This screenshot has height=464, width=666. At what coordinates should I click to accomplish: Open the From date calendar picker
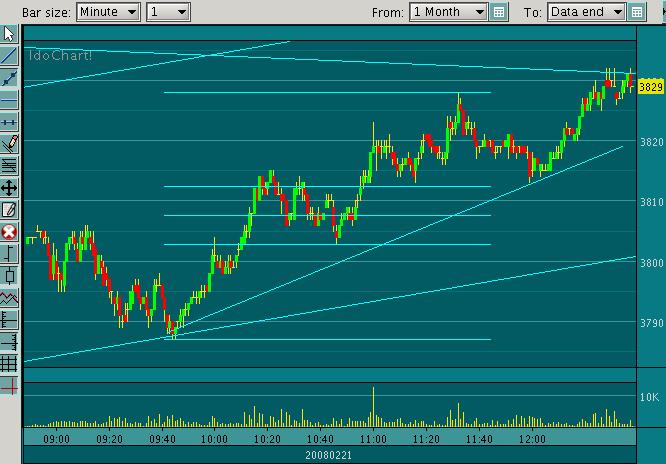499,12
